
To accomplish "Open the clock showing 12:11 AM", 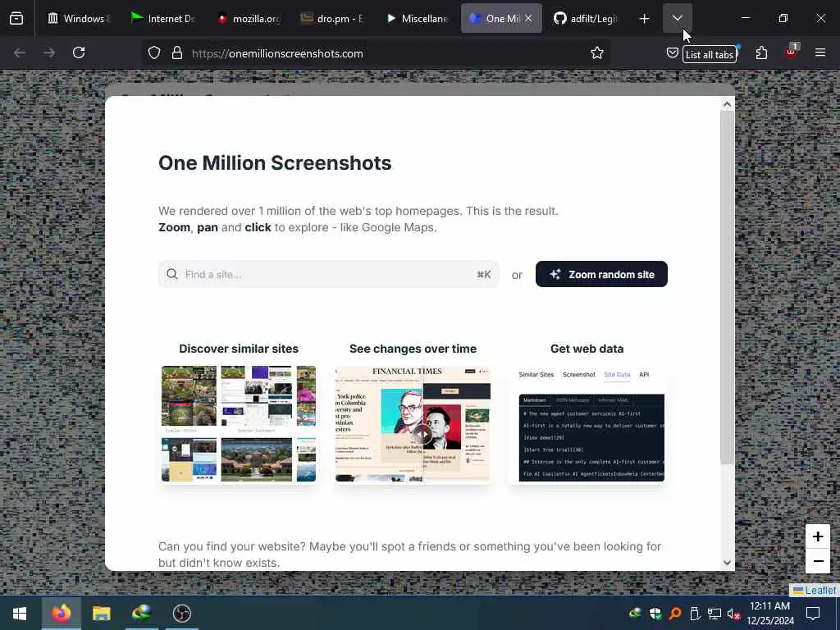I will click(769, 613).
